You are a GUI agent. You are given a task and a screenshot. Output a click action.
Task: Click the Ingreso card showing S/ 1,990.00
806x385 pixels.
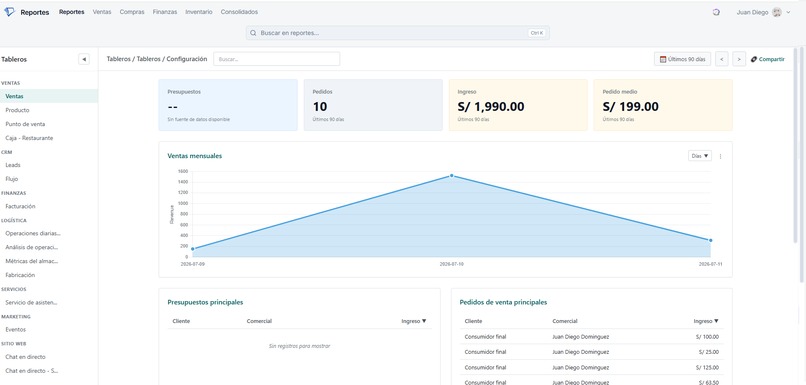(x=518, y=105)
